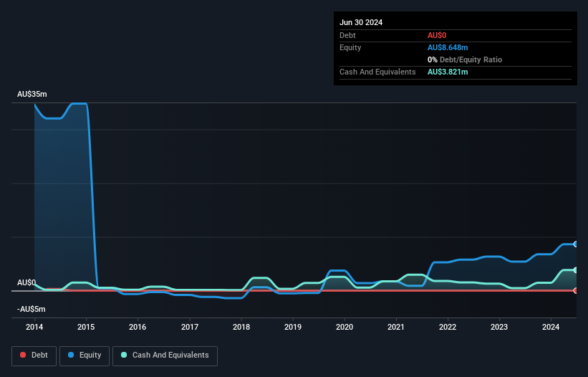Click the 2018 x-axis label
Screen dimensions: 588x377
click(241, 327)
